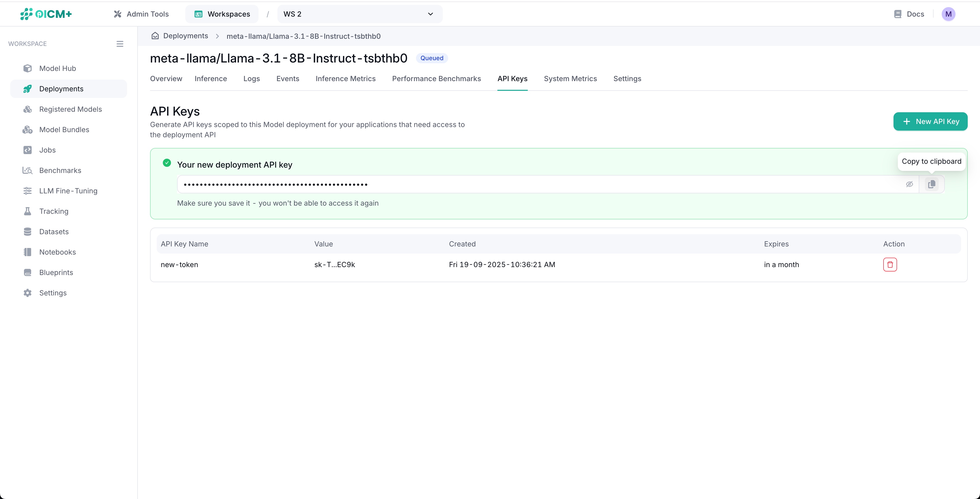The image size is (980, 499).
Task: Select the Jobs sidebar icon
Action: 27,150
